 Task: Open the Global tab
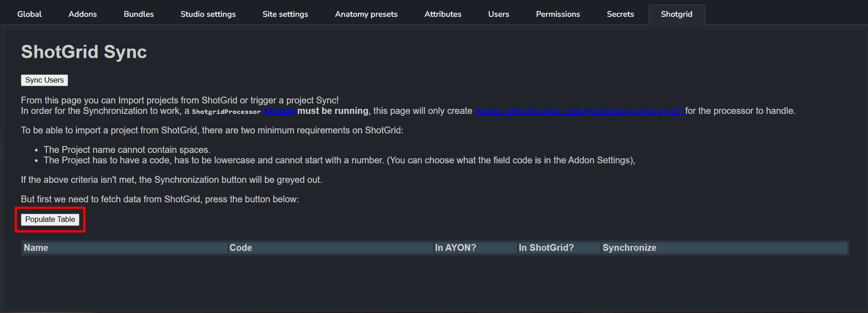point(30,14)
